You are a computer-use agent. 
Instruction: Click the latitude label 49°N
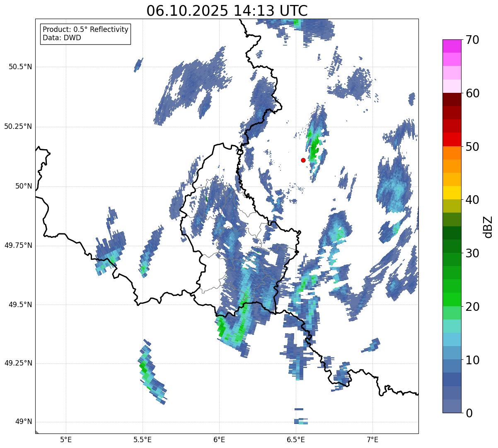[x=24, y=422]
